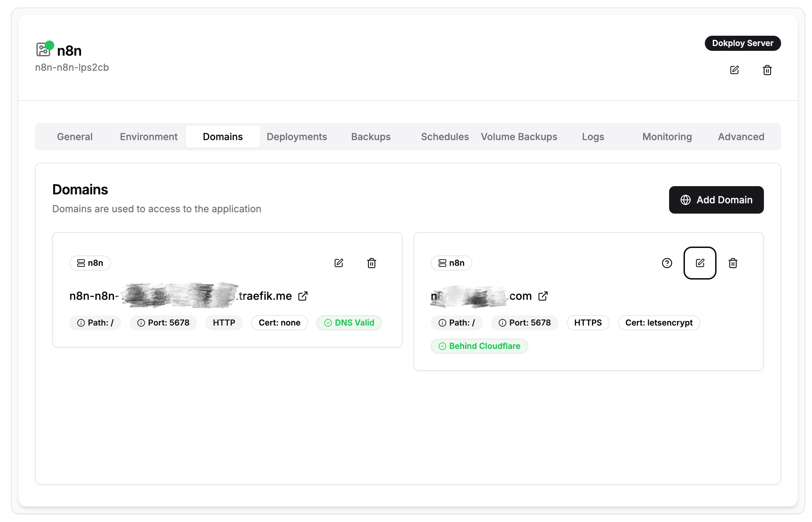The height and width of the screenshot is (522, 812).
Task: Click the HTTPS badge on .com card
Action: 588,323
